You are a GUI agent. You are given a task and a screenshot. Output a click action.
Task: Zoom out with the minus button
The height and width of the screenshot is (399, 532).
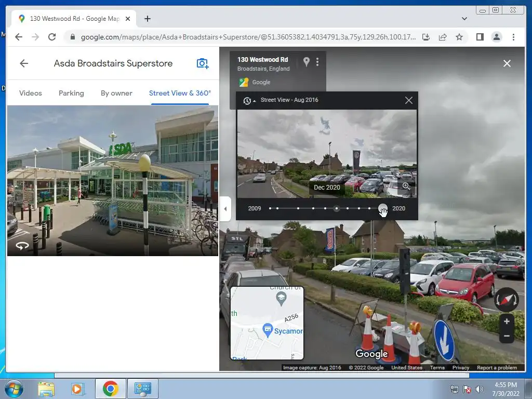[507, 336]
